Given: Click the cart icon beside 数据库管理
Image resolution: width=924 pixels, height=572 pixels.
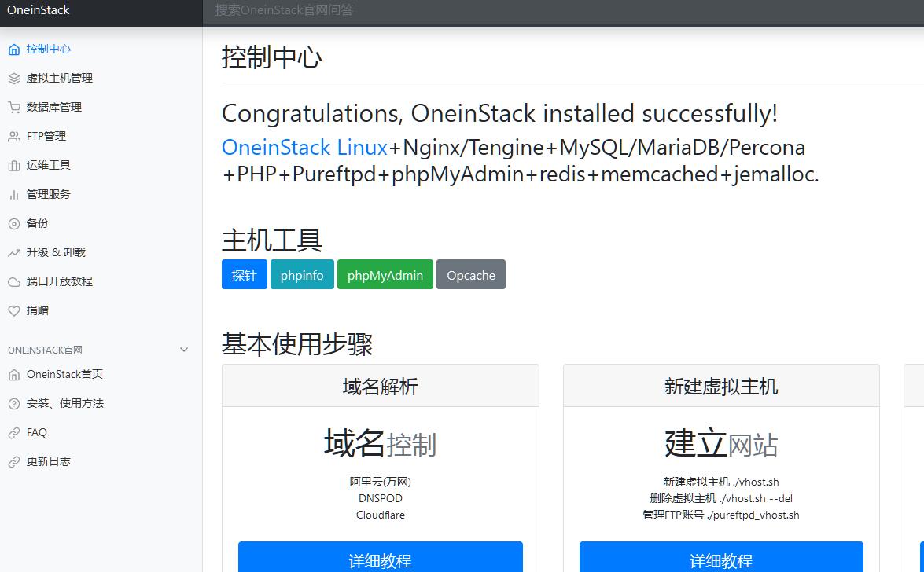Looking at the screenshot, I should tap(13, 108).
